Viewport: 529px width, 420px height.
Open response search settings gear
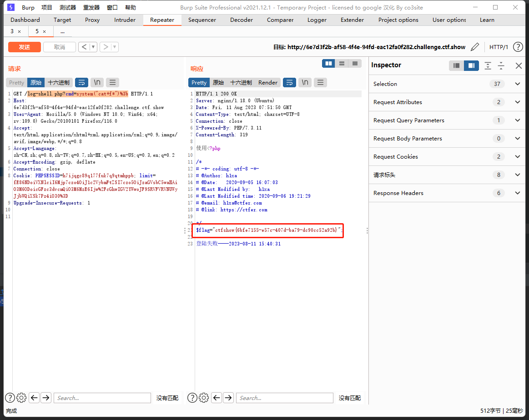[x=204, y=398]
